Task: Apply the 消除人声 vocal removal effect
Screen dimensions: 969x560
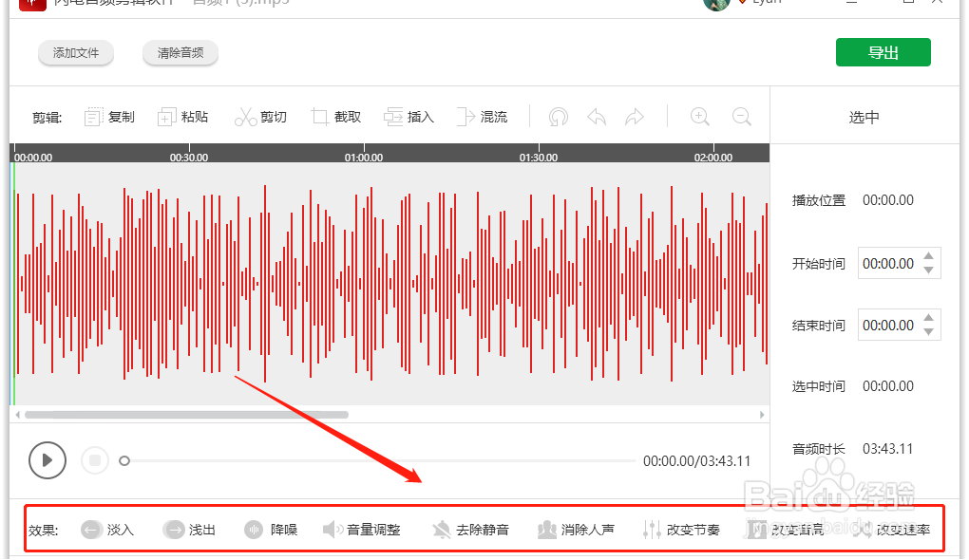Action: (576, 530)
